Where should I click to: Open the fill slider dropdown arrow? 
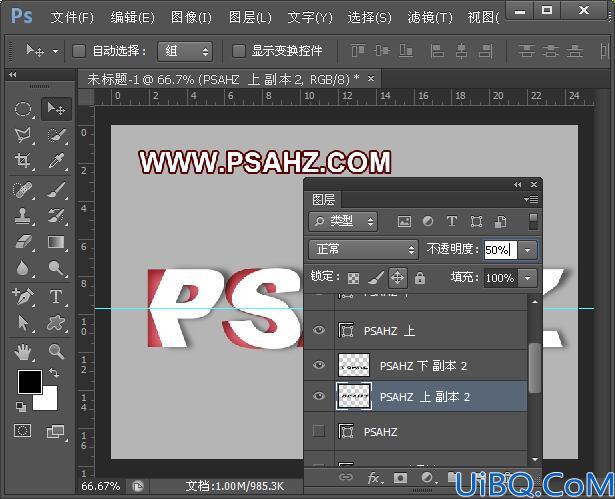(528, 278)
